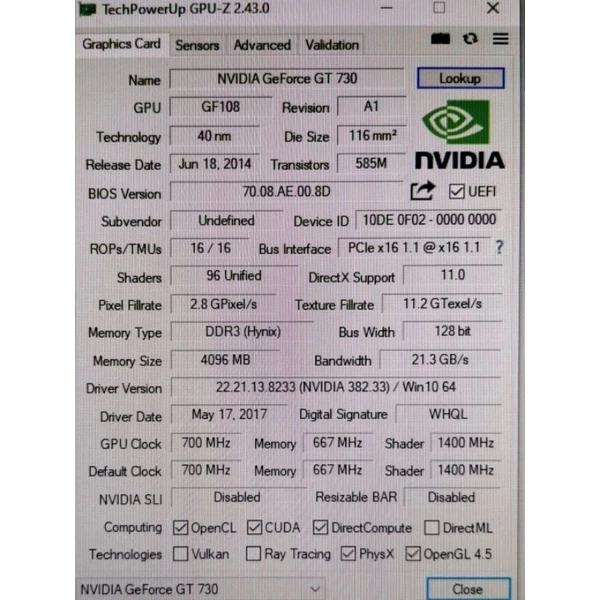Click the Texture Fillrate field 11.2 GTexel/s

[x=442, y=304]
